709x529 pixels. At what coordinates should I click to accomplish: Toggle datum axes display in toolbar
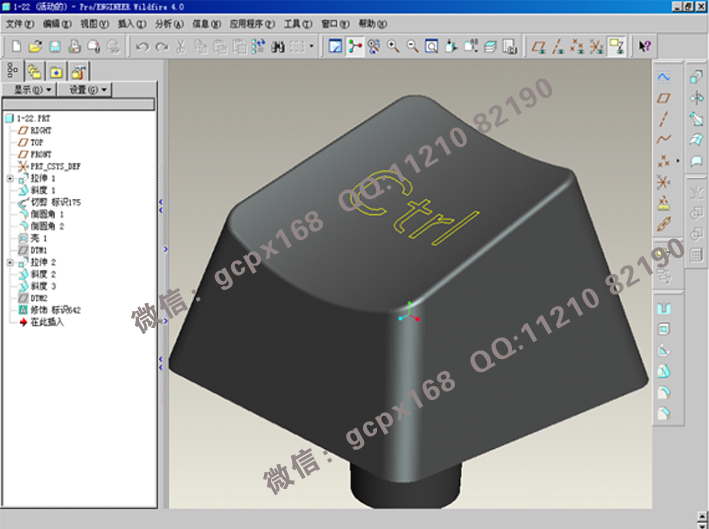click(x=559, y=46)
